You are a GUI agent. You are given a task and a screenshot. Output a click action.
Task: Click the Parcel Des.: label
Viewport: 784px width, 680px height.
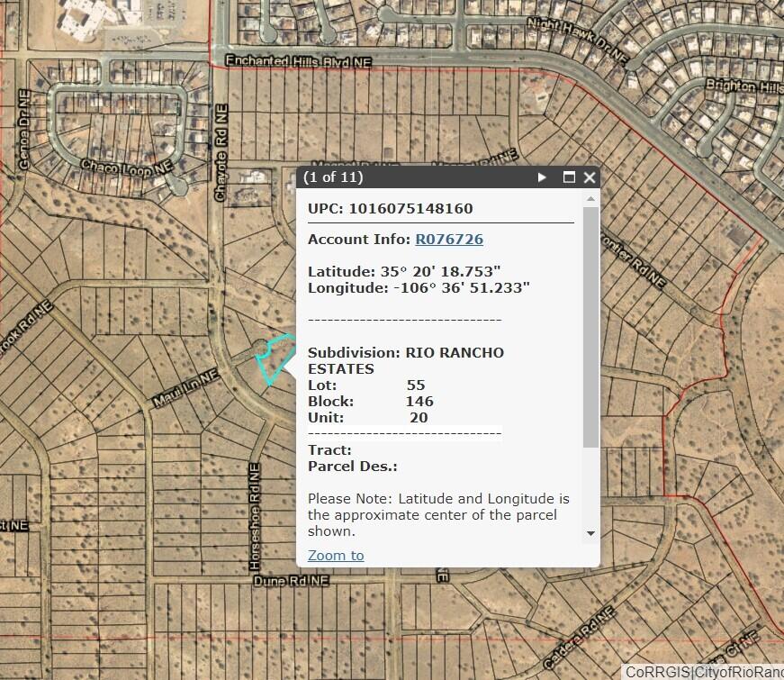[353, 467]
